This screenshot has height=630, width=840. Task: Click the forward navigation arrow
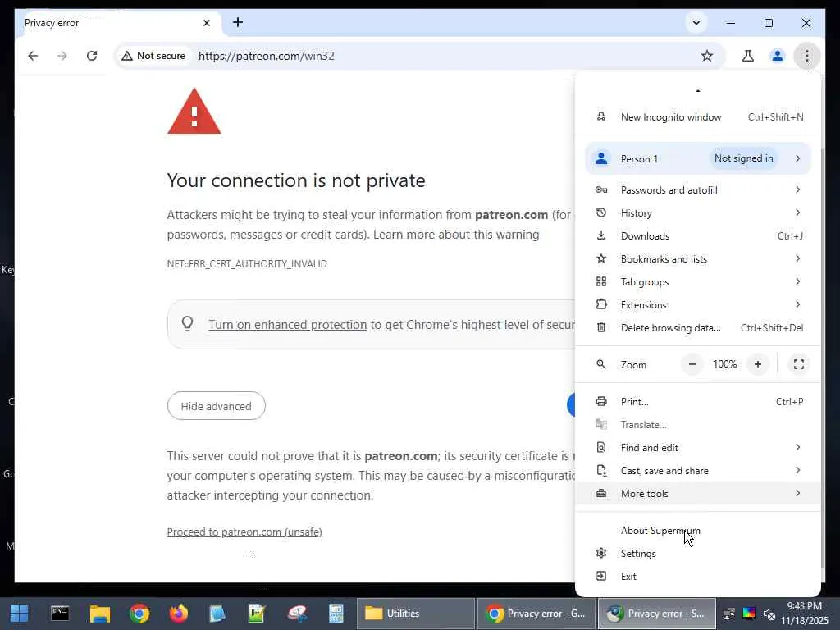point(62,56)
